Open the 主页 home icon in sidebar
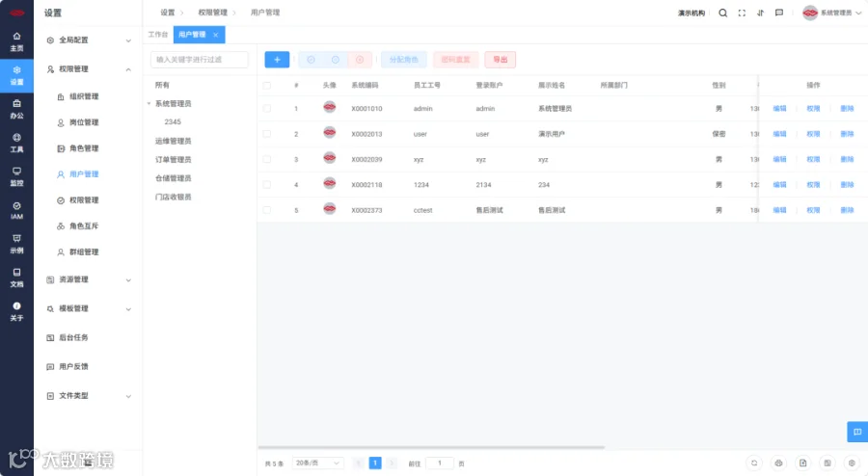 (16, 41)
